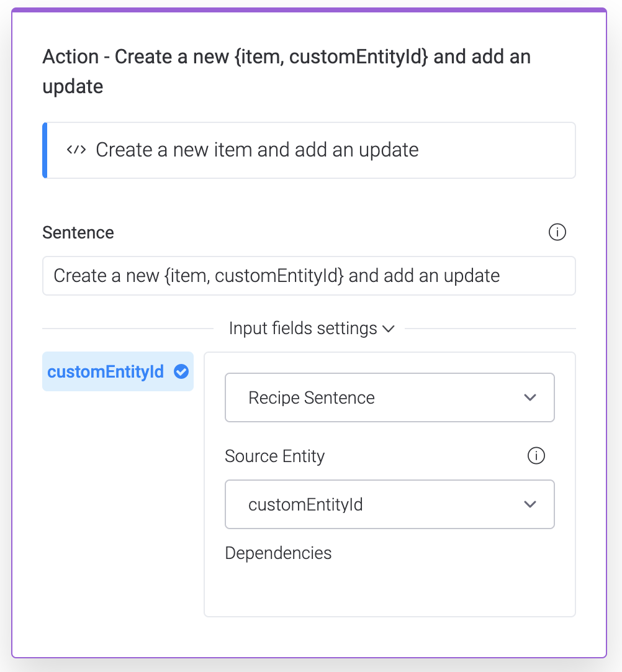Open the Source Entity customEntityId dropdown

tap(389, 504)
